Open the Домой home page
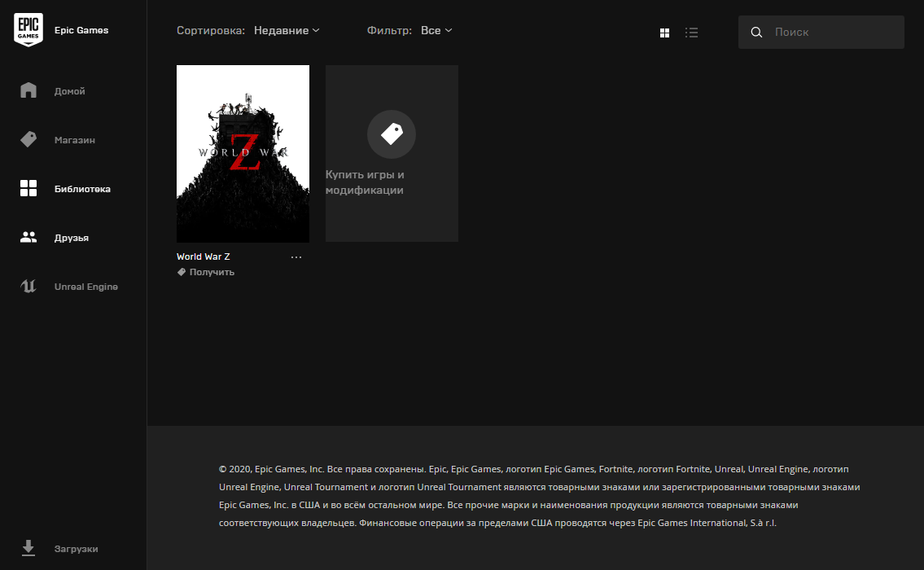 click(x=69, y=90)
